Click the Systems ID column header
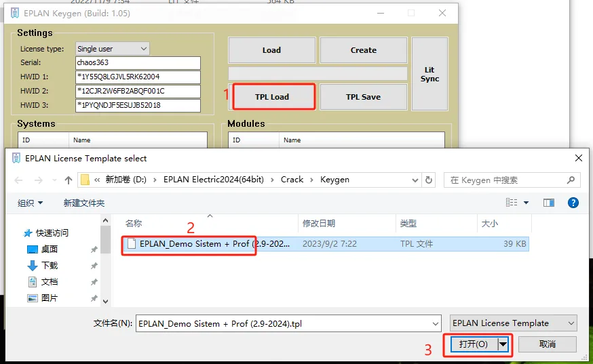The image size is (593, 364). [43, 140]
